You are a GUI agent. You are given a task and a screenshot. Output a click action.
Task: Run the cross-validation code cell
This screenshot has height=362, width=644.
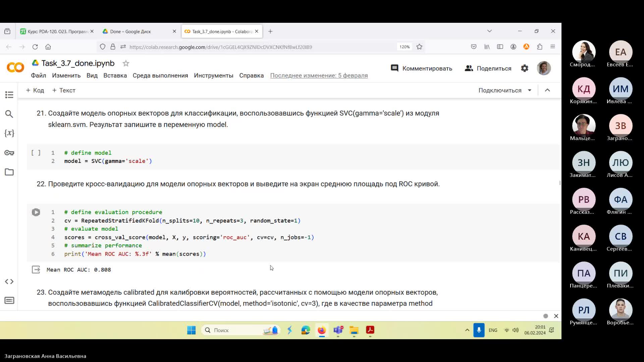click(x=36, y=212)
